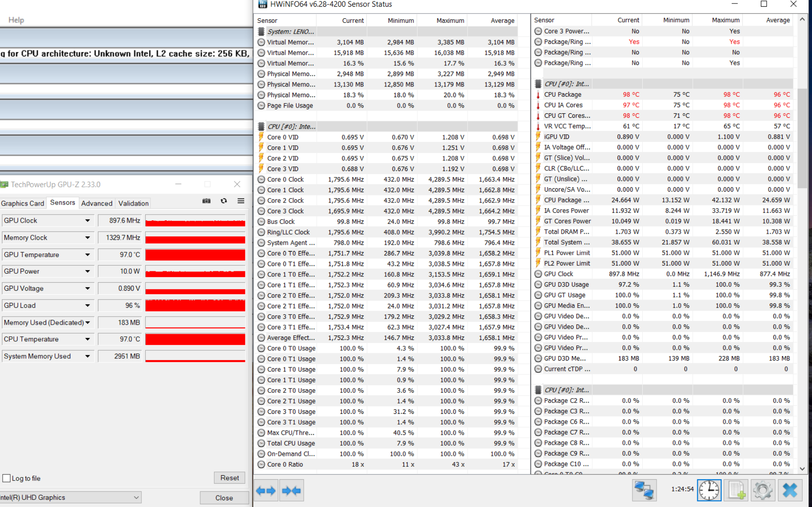Screen dimensions: 812x507
Task: Click the right panel Average column header
Action: pyautogui.click(x=767, y=20)
